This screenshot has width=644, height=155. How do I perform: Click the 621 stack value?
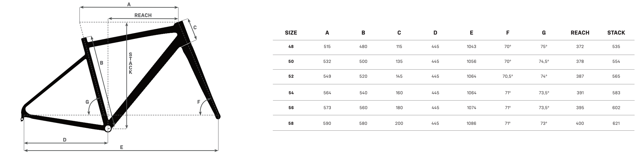click(616, 123)
